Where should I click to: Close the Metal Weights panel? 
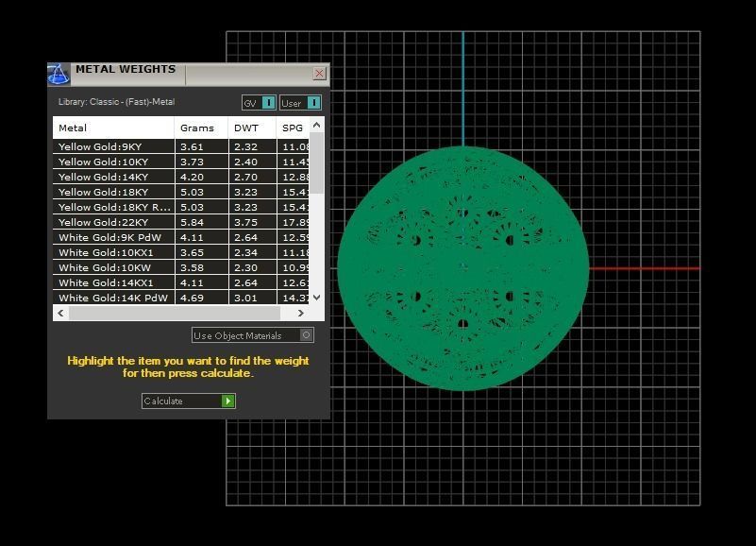(x=319, y=74)
